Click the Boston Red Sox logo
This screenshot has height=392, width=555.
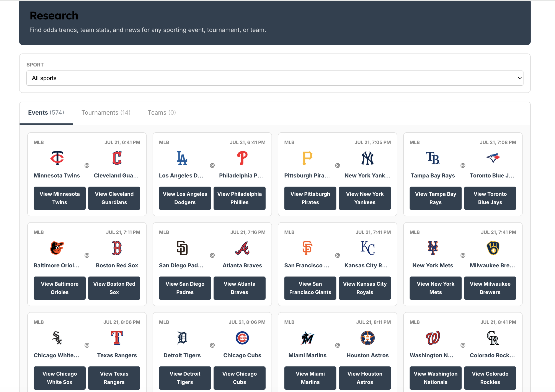click(117, 248)
